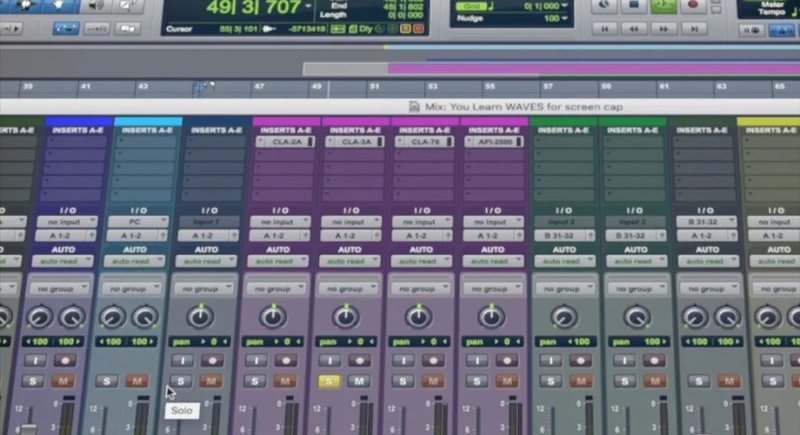Click bar 61 on the timeline ruler
This screenshot has width=800, height=435.
pos(663,87)
